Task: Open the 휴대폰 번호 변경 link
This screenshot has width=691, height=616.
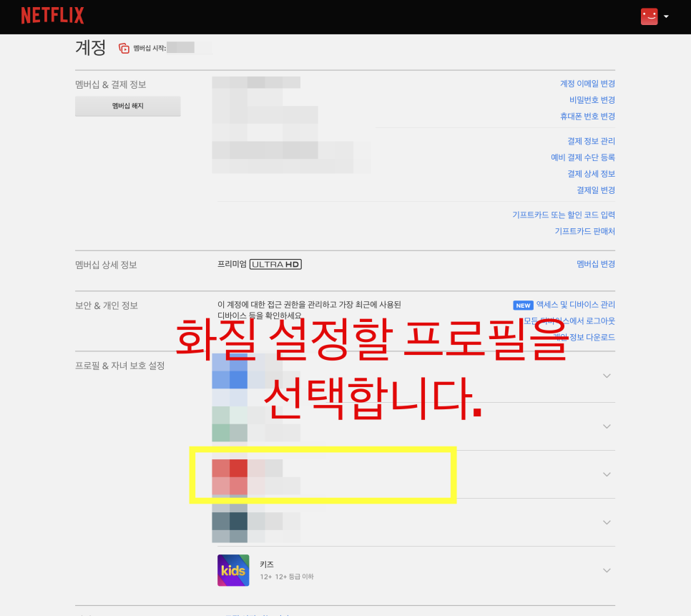Action: (587, 117)
